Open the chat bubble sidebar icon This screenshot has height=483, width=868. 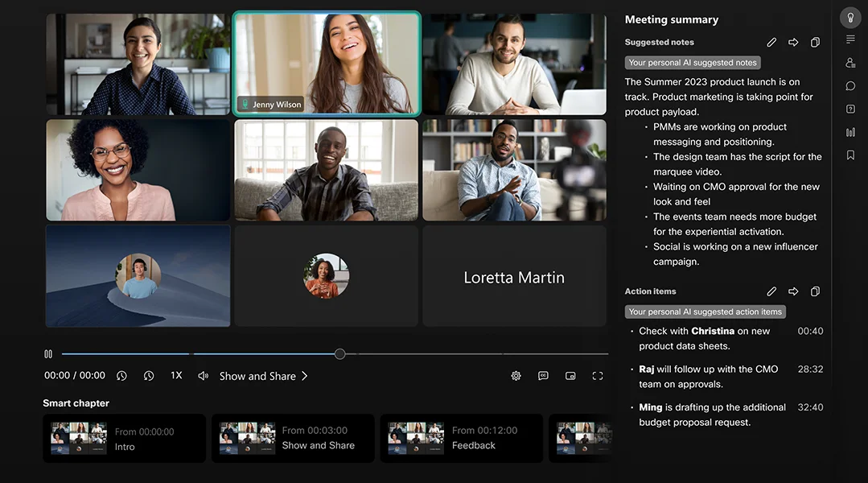point(850,86)
